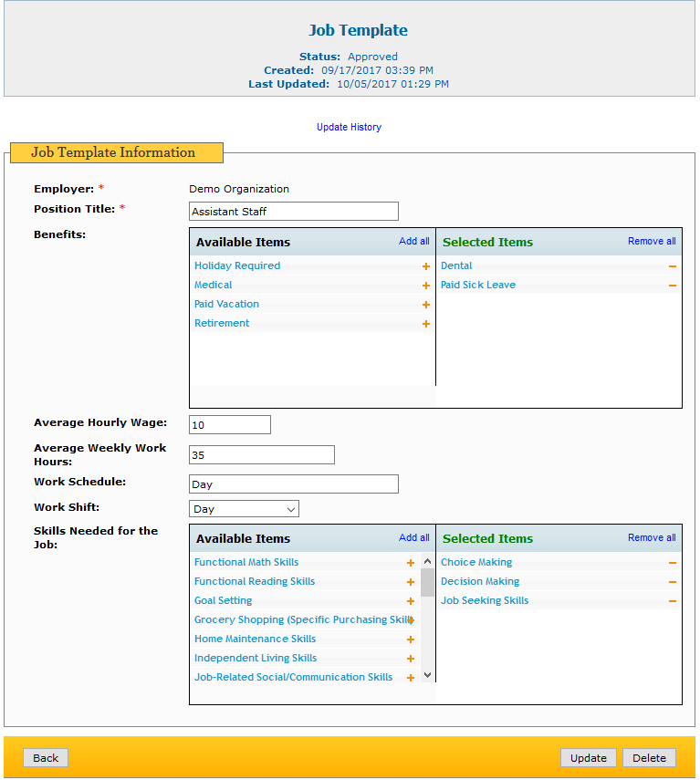Select Dental in selected benefits
This screenshot has height=780, width=700.
coord(456,265)
